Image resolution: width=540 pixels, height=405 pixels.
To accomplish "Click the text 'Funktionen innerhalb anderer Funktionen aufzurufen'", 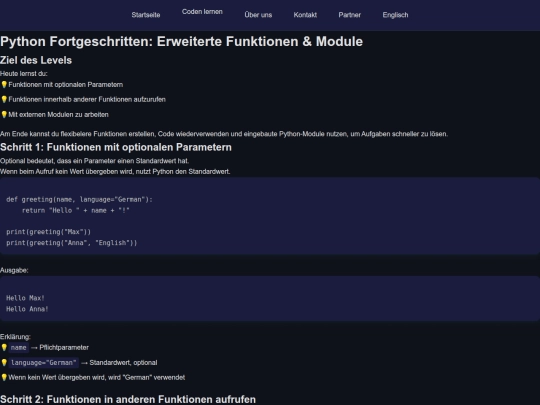I will (87, 100).
